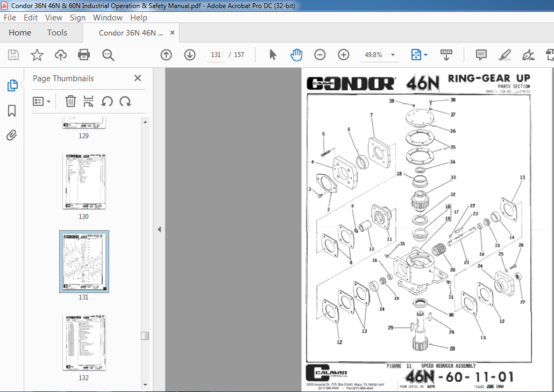Click the total pages label 157
The width and height of the screenshot is (554, 392).
tap(239, 55)
